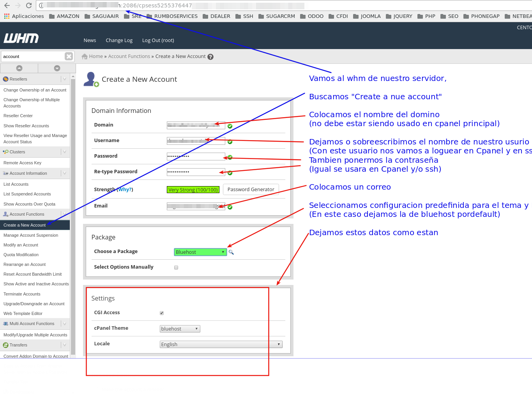Click in the Username input field
Viewport: 532px width, 394px height.
click(x=196, y=141)
